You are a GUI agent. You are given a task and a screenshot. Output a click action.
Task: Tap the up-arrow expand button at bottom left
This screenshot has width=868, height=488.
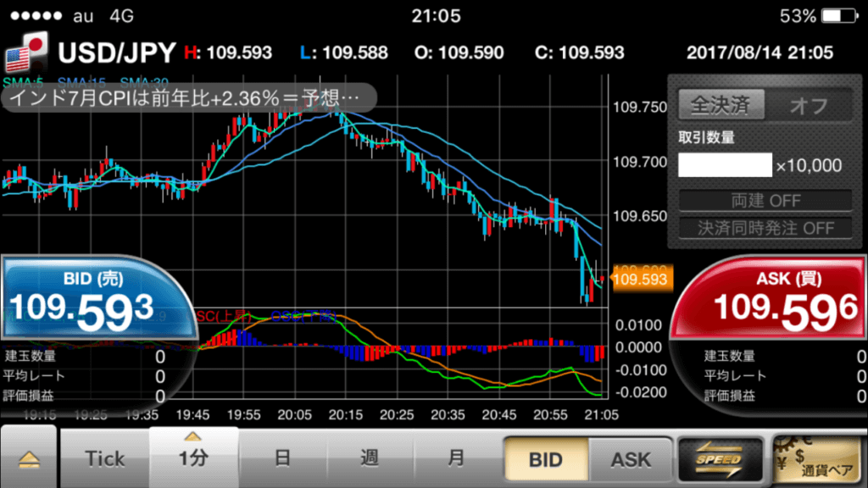29,458
